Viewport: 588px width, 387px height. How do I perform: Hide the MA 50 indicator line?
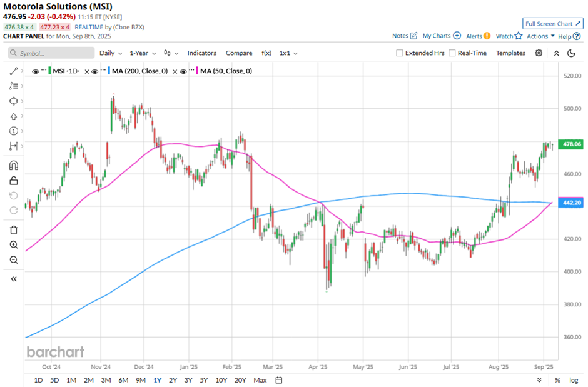(183, 71)
